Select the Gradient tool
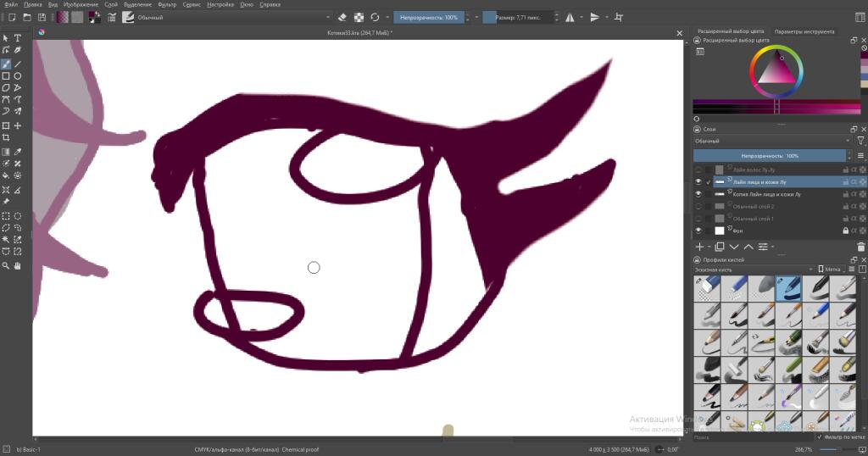The width and height of the screenshot is (868, 456). (x=6, y=152)
